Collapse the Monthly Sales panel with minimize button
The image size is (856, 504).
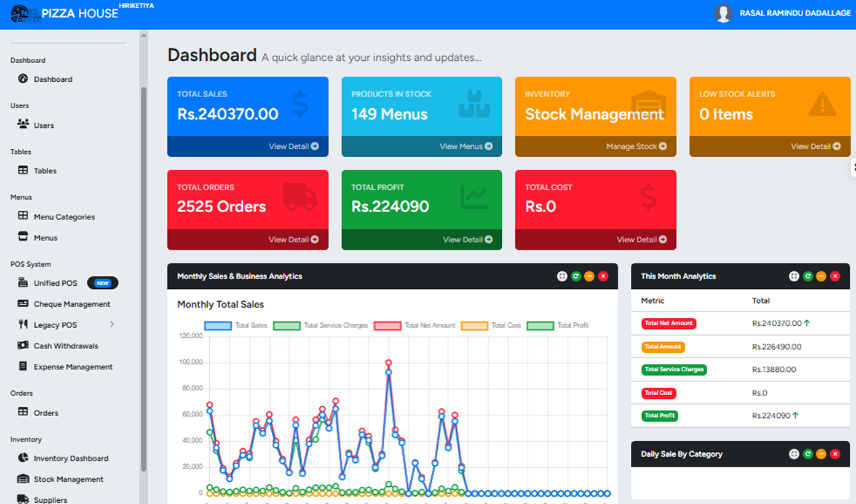click(589, 277)
